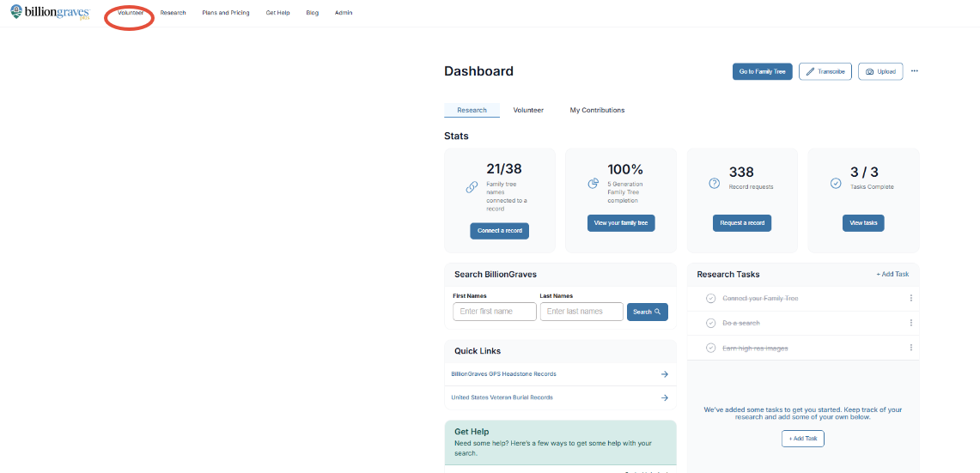This screenshot has height=473, width=980.
Task: Focus the Enter first name field
Action: pos(495,311)
